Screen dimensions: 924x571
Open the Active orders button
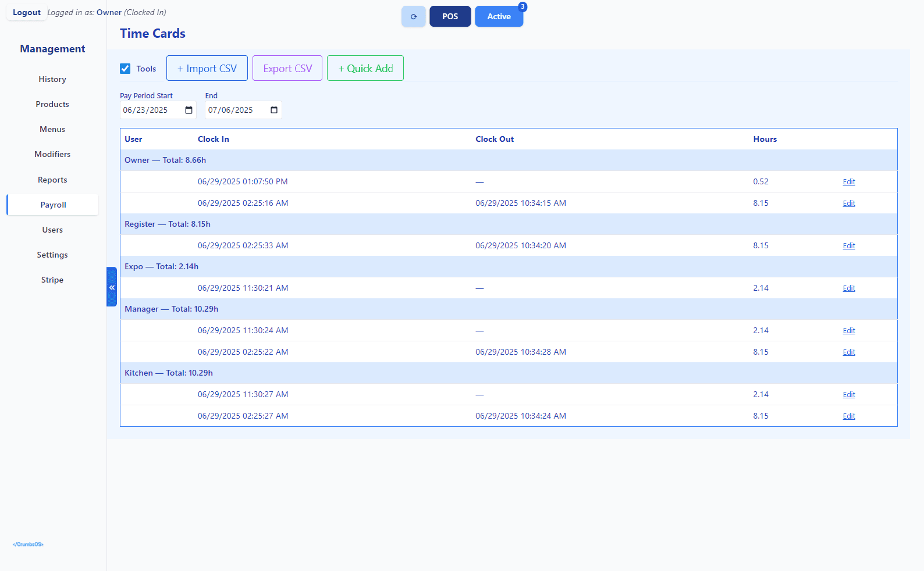pos(498,16)
